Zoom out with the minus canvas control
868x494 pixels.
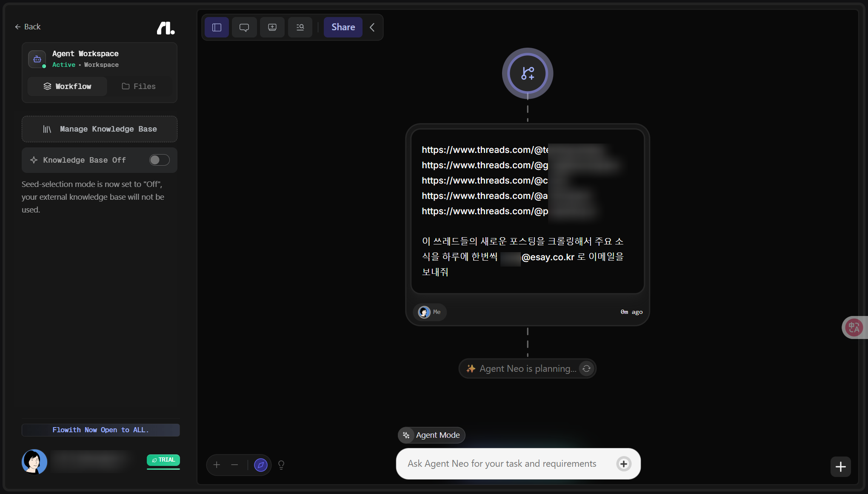[234, 465]
